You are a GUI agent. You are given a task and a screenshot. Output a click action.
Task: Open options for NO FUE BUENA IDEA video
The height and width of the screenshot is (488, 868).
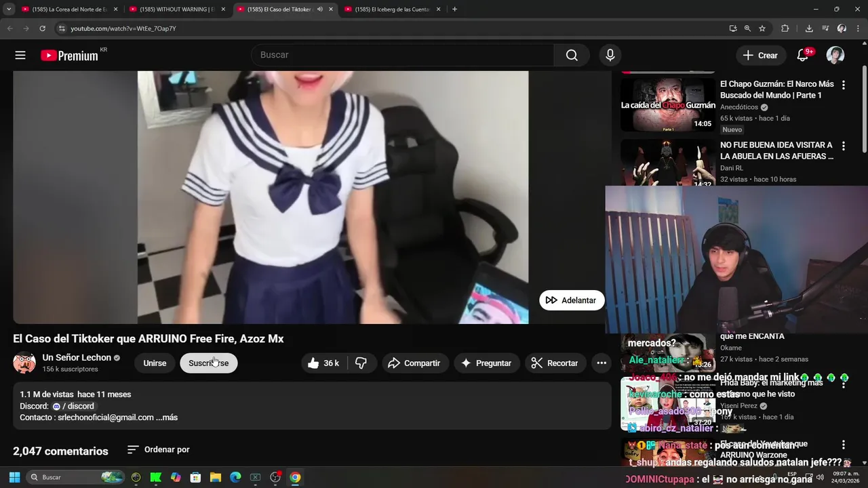pyautogui.click(x=844, y=146)
